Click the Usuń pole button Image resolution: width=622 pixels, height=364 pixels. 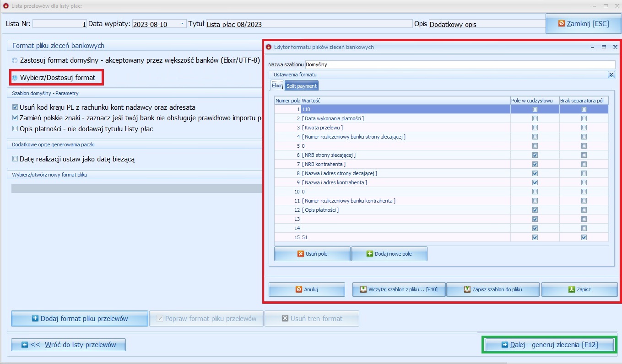(312, 254)
